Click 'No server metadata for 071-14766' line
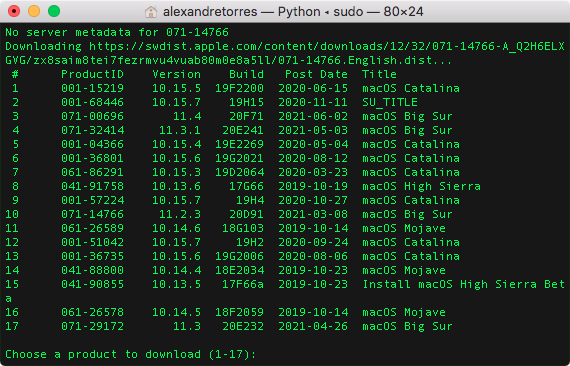 117,32
